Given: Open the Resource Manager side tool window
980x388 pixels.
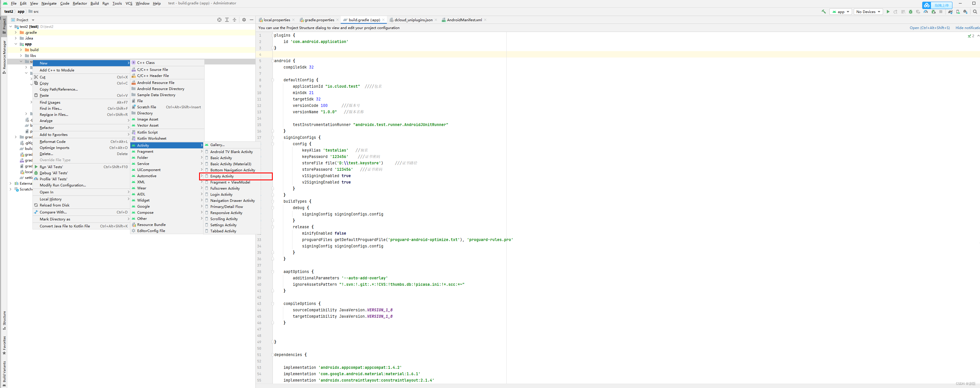Looking at the screenshot, I should (4, 57).
